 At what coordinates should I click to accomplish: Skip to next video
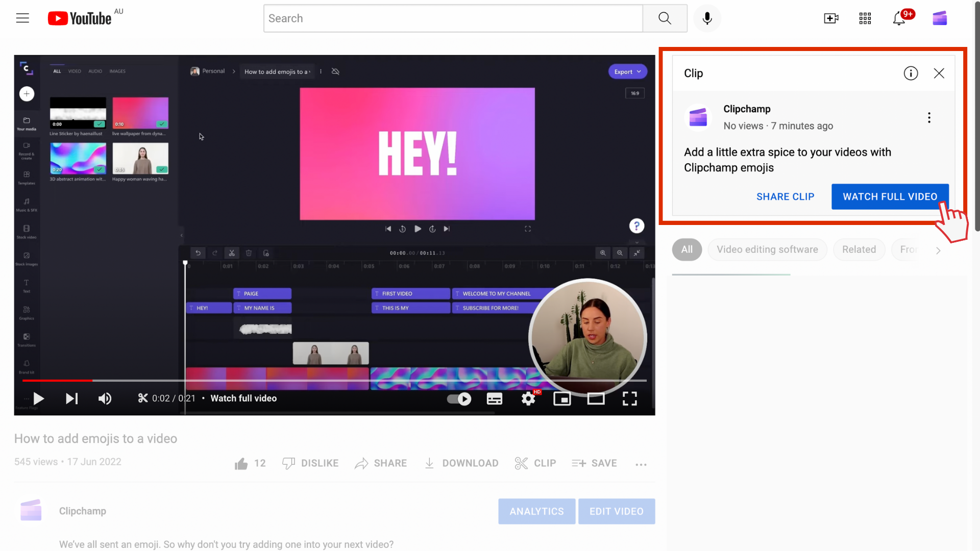point(72,398)
